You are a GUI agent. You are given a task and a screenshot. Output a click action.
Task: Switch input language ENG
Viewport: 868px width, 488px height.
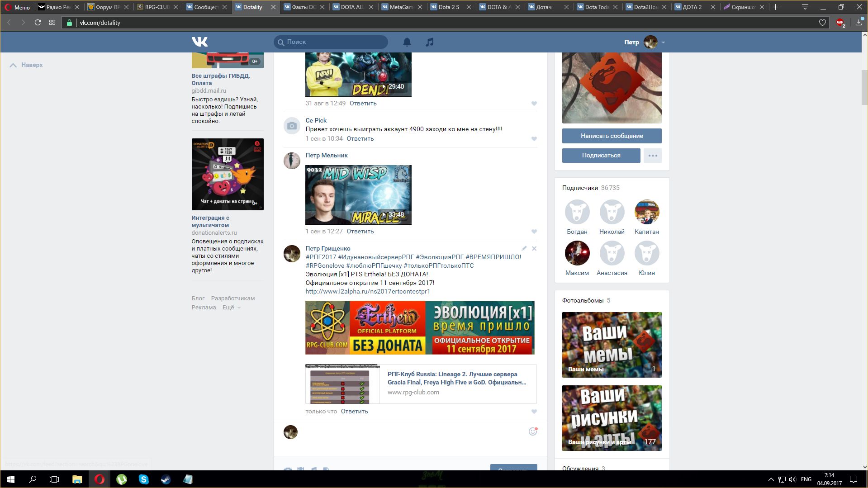[x=806, y=479]
